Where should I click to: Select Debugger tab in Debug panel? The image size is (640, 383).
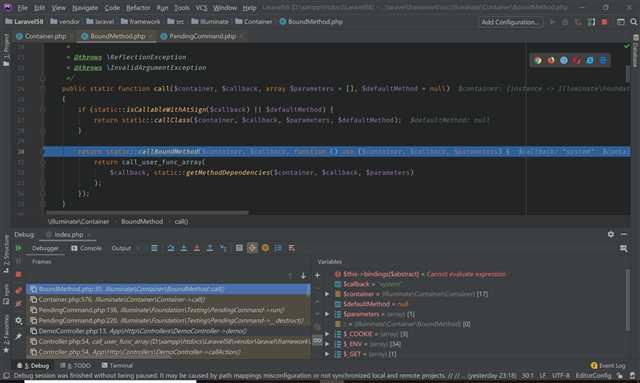[45, 248]
